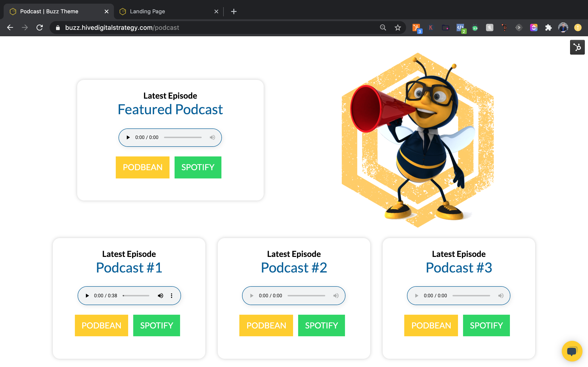
Task: Open the chat widget bubble
Action: 572,351
